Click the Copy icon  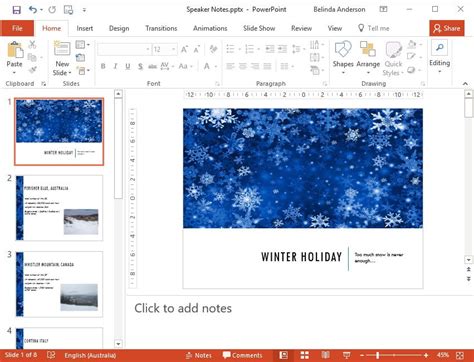[x=32, y=57]
